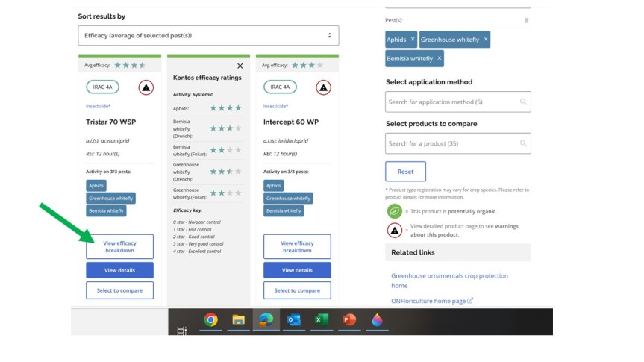View details for Tristar 70 WSP
Viewport: 644px width, 362px height.
(119, 270)
